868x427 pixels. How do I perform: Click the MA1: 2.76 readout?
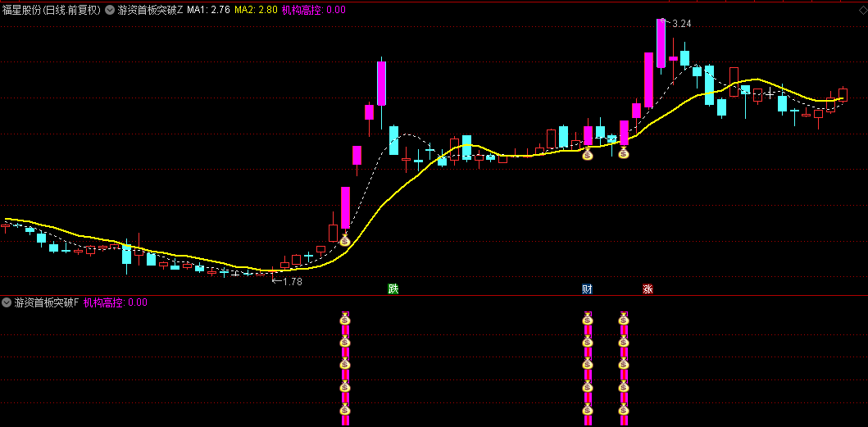pyautogui.click(x=209, y=9)
